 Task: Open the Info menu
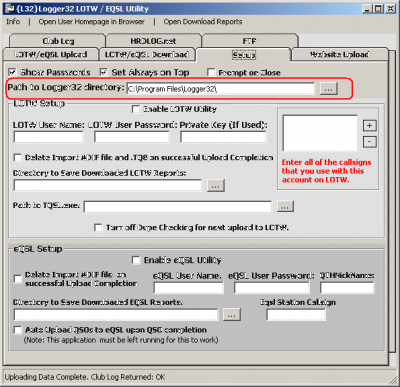point(13,22)
